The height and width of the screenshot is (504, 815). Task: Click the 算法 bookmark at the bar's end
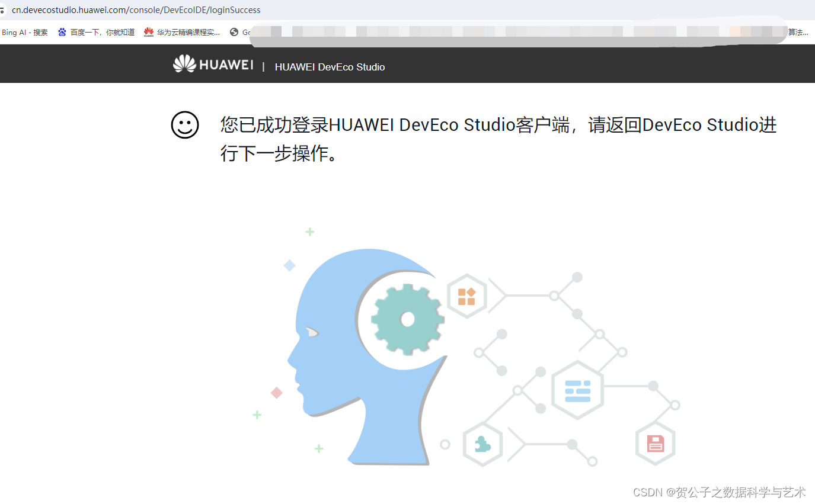coord(798,33)
